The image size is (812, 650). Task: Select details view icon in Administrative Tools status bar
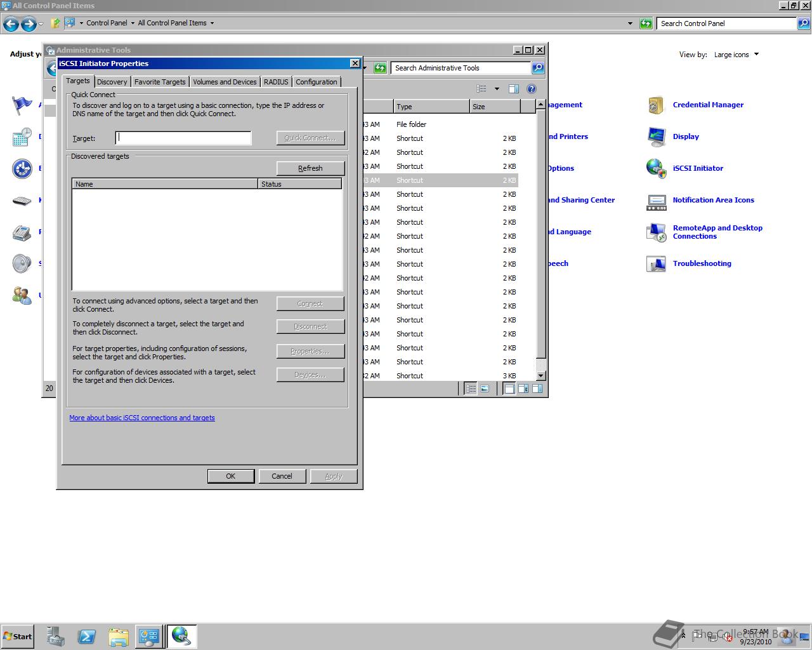[x=471, y=388]
